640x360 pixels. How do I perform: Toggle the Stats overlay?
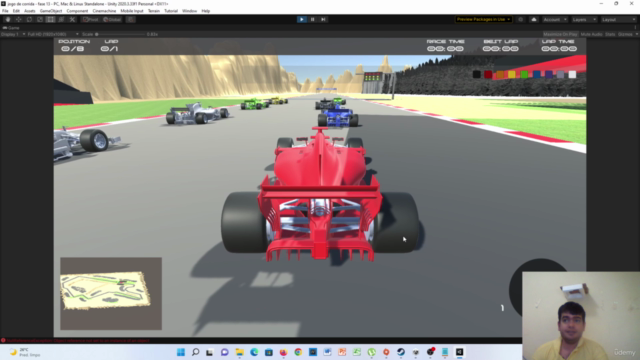pyautogui.click(x=610, y=34)
